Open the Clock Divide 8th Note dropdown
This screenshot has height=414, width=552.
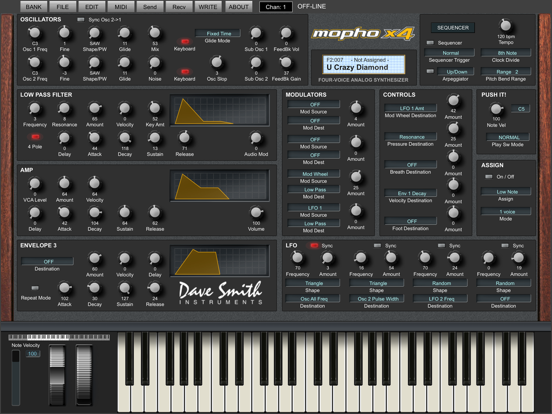(x=506, y=53)
